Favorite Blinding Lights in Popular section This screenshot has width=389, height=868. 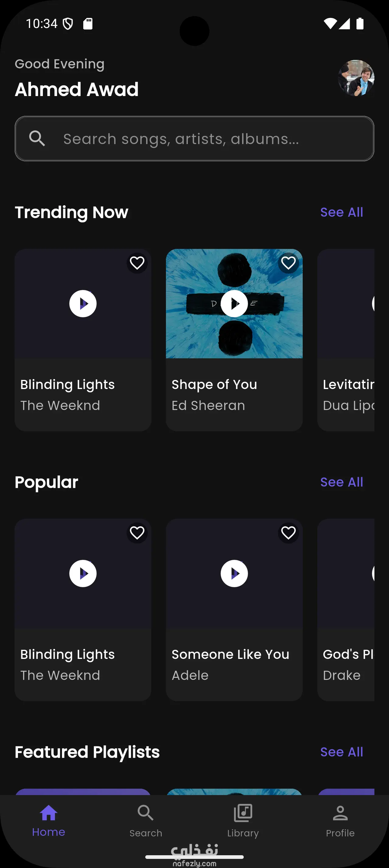pos(137,533)
